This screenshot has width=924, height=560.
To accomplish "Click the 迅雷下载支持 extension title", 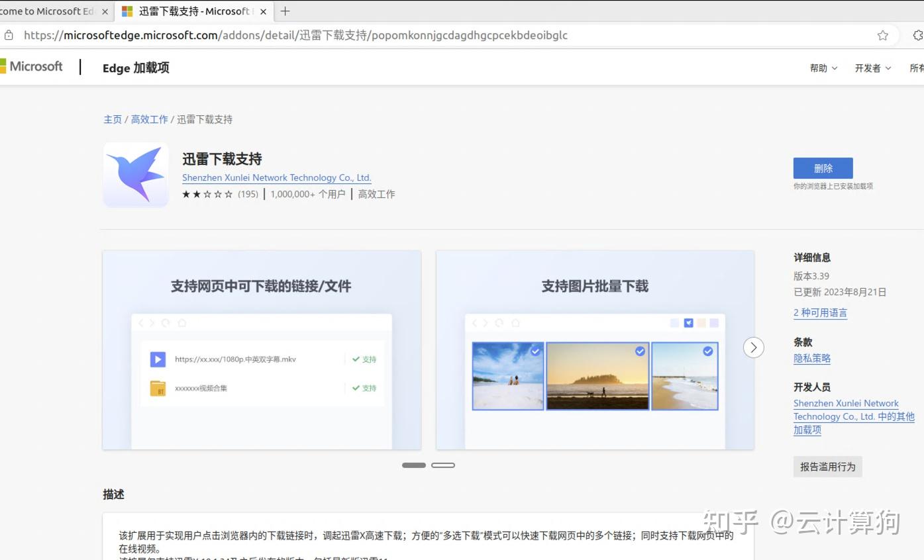I will point(222,159).
